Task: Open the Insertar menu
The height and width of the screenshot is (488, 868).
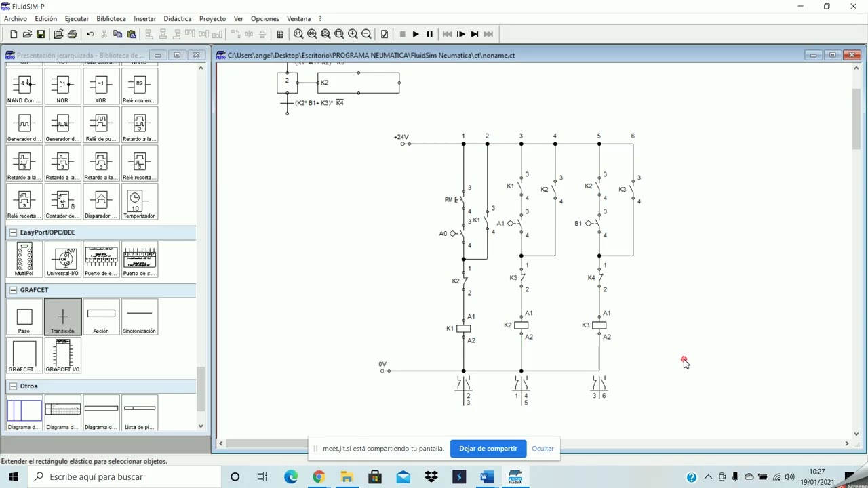Action: point(145,18)
